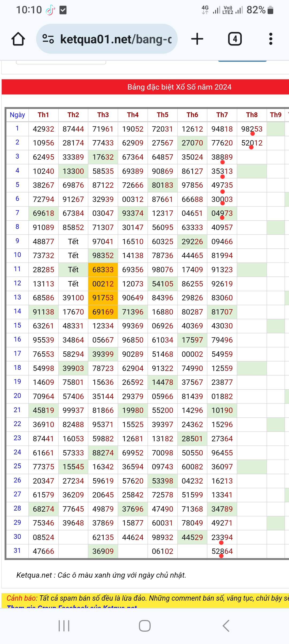This screenshot has height=644, width=289.
Task: Tap the Android recent apps button
Action: click(64, 626)
